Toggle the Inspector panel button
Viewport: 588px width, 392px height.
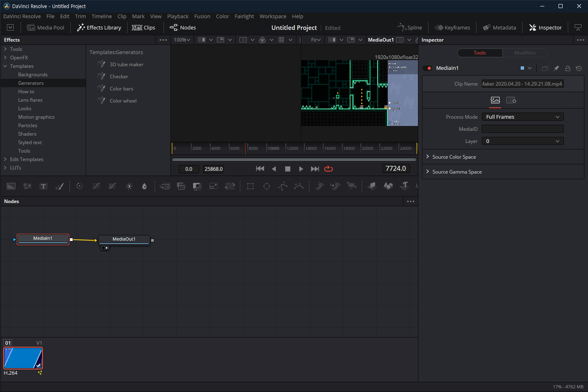click(545, 27)
